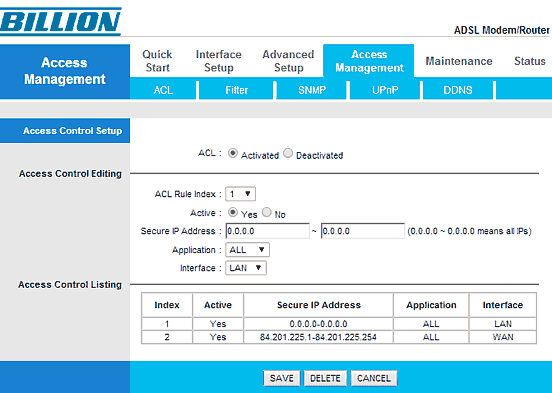Open the DDNS settings page
The height and width of the screenshot is (393, 552).
458,90
